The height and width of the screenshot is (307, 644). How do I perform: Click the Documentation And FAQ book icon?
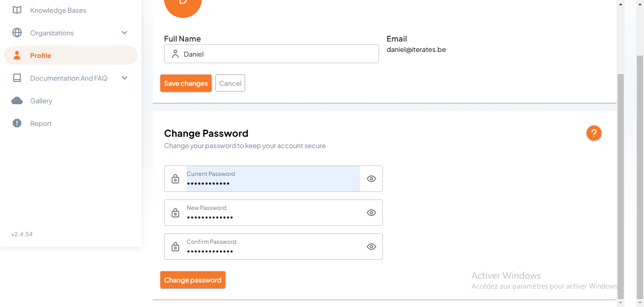click(x=17, y=78)
